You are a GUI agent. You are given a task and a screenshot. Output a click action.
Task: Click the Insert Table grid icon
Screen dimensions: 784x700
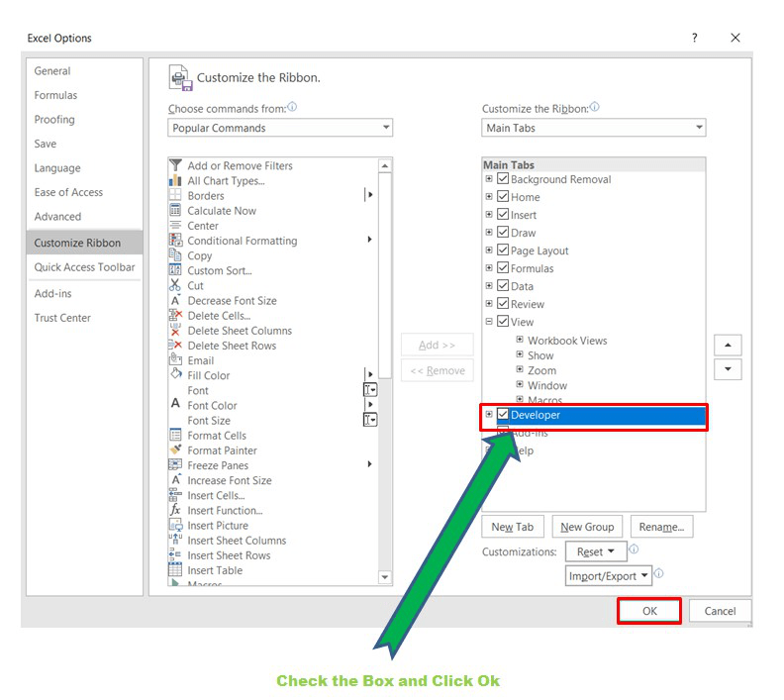[x=175, y=569]
